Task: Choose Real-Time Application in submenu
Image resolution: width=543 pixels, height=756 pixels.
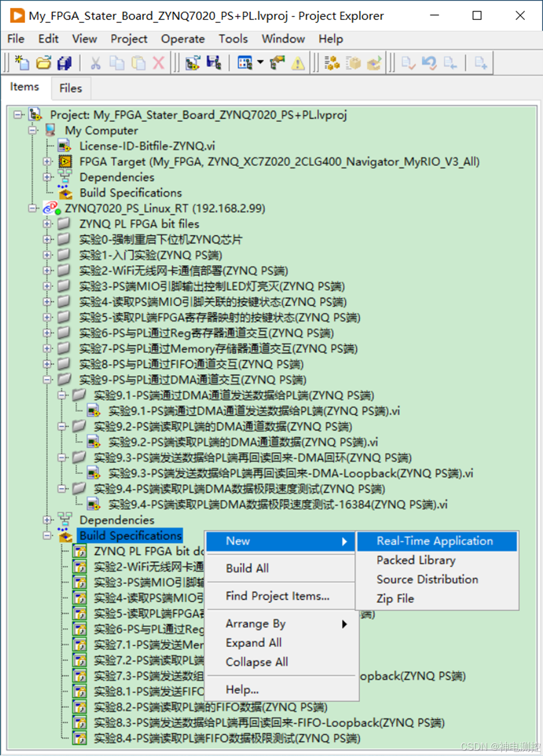Action: (437, 541)
